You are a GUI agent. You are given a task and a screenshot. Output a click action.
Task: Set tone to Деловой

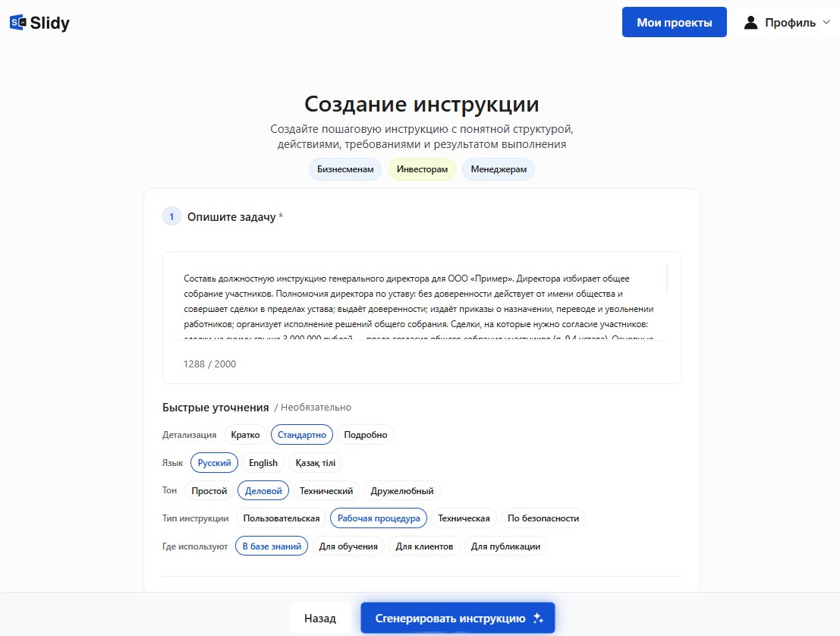coord(263,491)
